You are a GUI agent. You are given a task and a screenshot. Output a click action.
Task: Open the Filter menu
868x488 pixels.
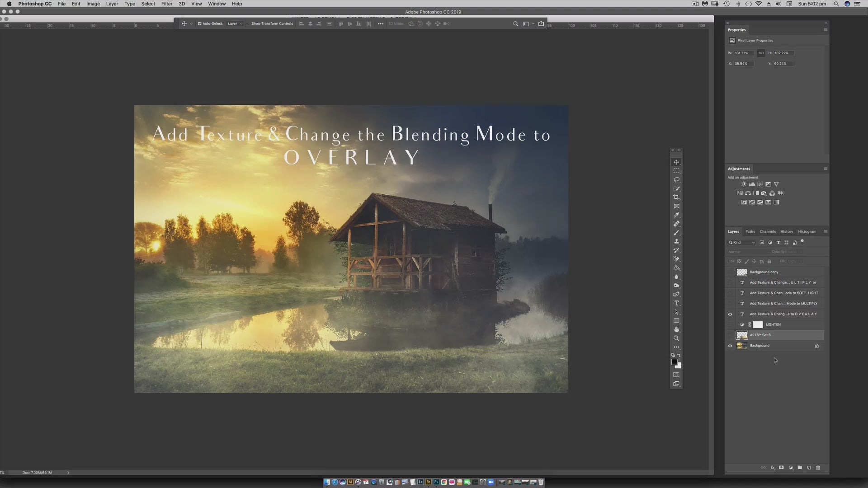(166, 4)
